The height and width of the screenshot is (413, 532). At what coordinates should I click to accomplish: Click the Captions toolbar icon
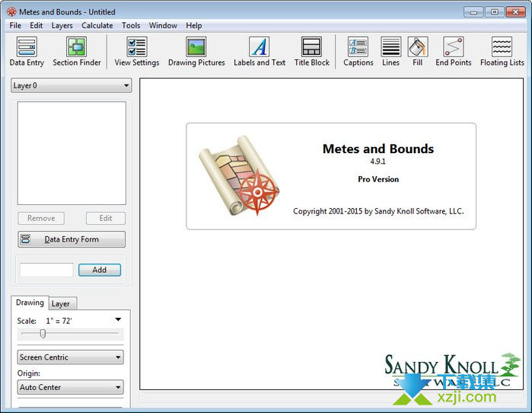coord(358,47)
